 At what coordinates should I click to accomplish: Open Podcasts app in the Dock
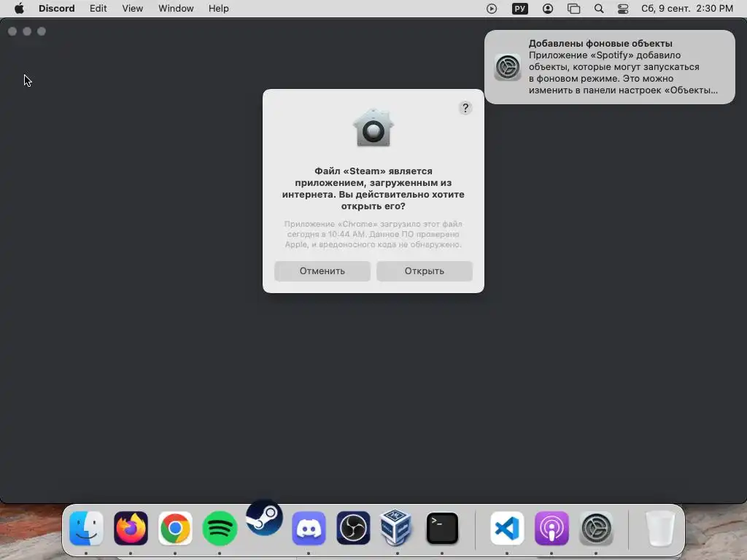[x=551, y=528]
